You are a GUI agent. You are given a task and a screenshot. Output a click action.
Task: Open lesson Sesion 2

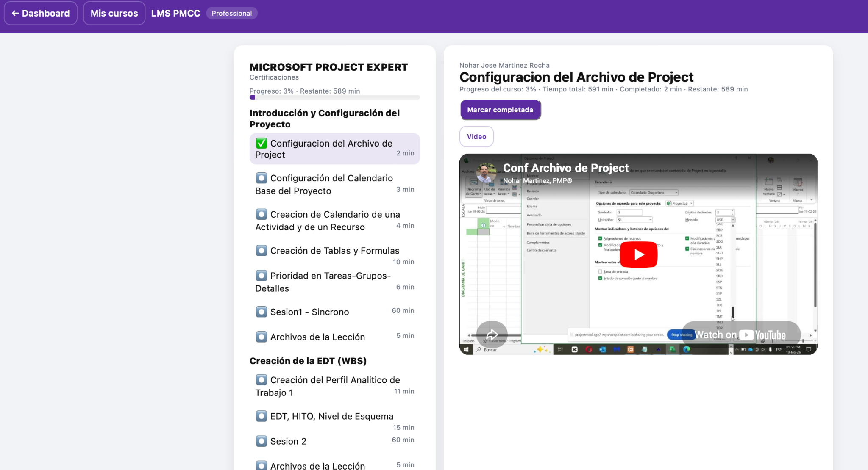[335, 441]
